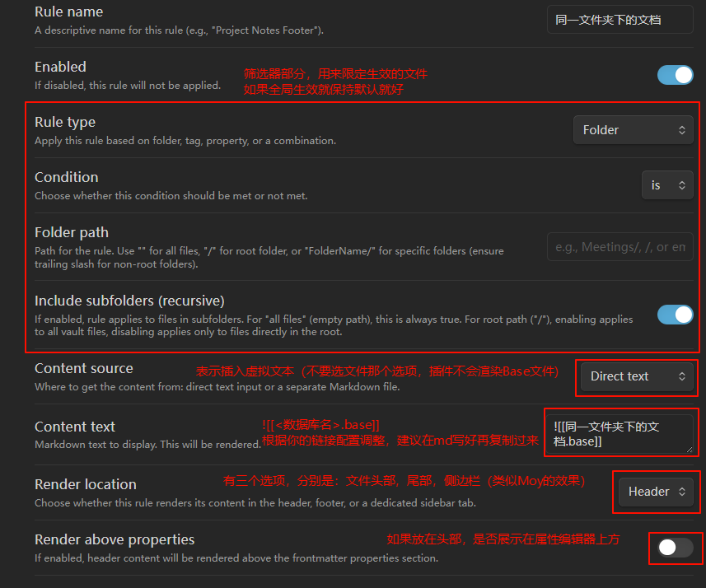Toggle Include subfolders (recursive) switch
This screenshot has width=706, height=588.
pyautogui.click(x=675, y=315)
